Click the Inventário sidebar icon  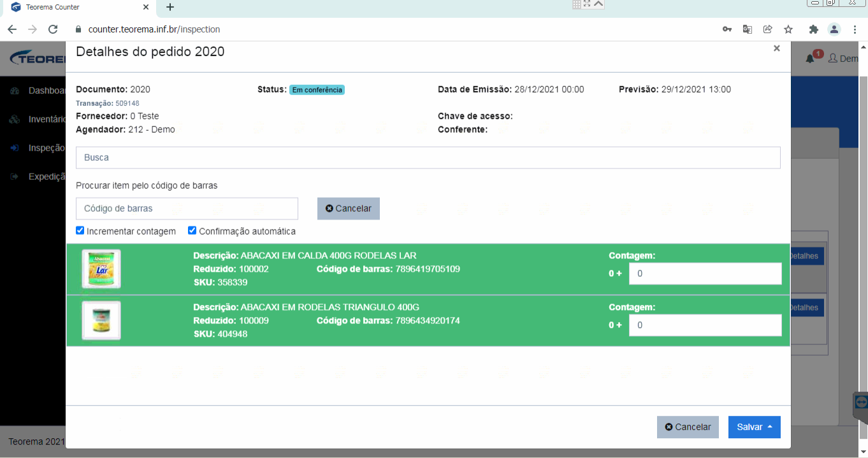click(x=15, y=119)
